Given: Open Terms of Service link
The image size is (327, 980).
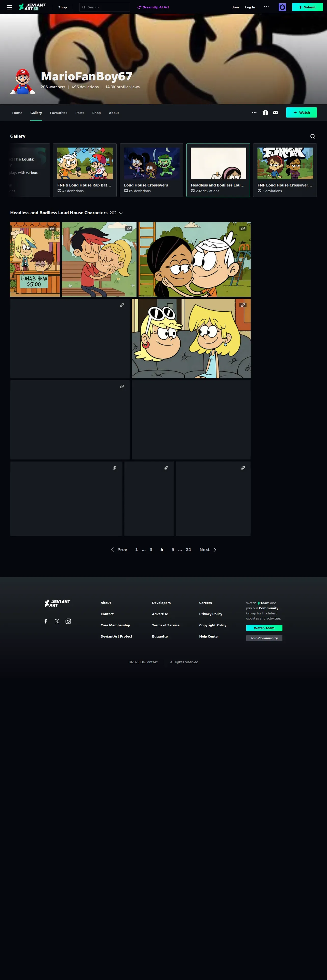Looking at the screenshot, I should coord(166,625).
